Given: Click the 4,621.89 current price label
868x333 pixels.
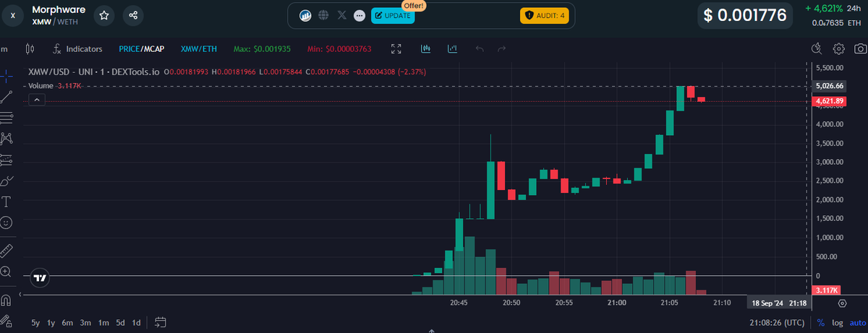Looking at the screenshot, I should pyautogui.click(x=830, y=102).
